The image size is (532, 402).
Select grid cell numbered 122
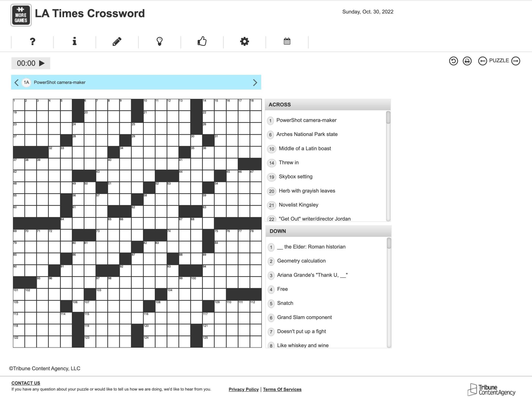[x=19, y=342]
